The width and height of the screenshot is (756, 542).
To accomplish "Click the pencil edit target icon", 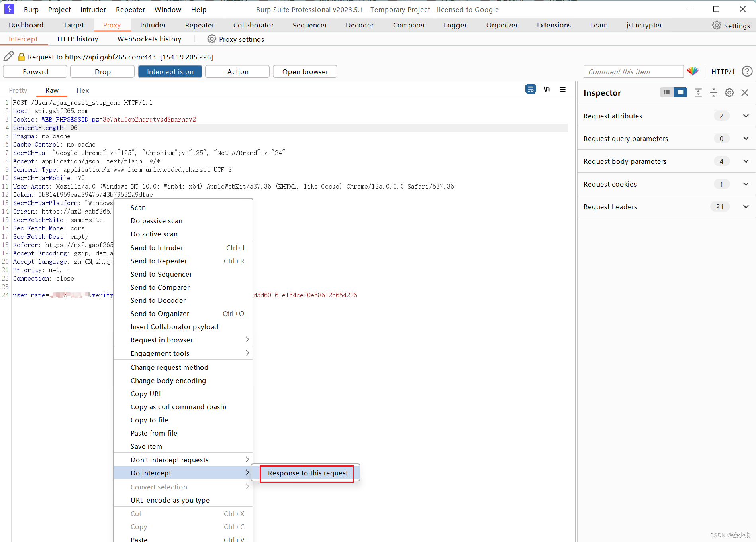I will [8, 56].
